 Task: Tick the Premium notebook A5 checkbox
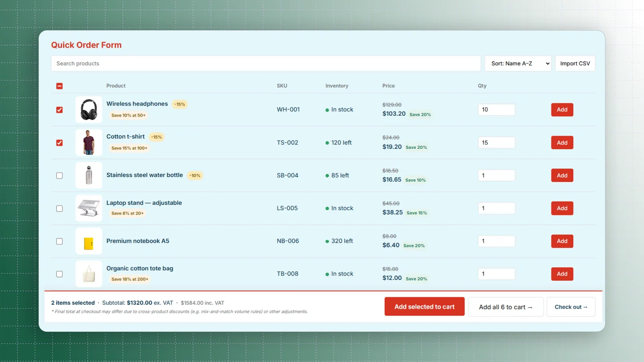click(x=59, y=241)
